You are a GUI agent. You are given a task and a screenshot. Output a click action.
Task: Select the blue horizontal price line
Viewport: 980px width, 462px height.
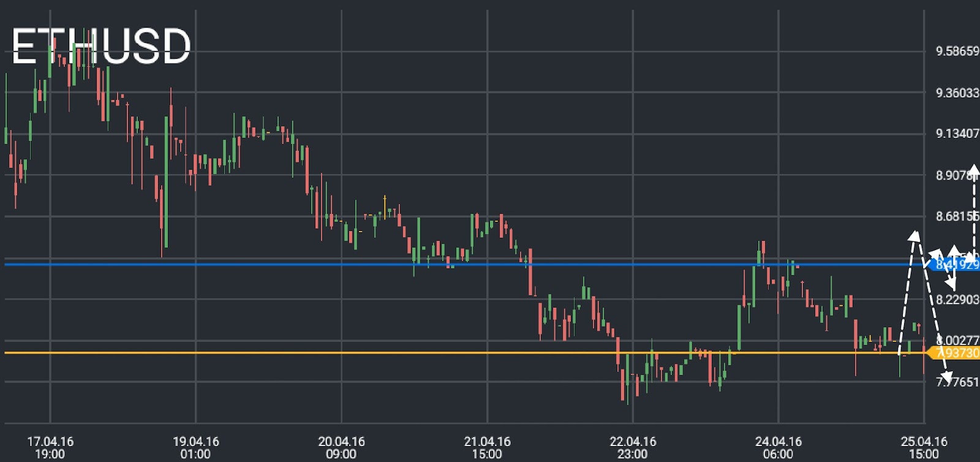point(466,265)
